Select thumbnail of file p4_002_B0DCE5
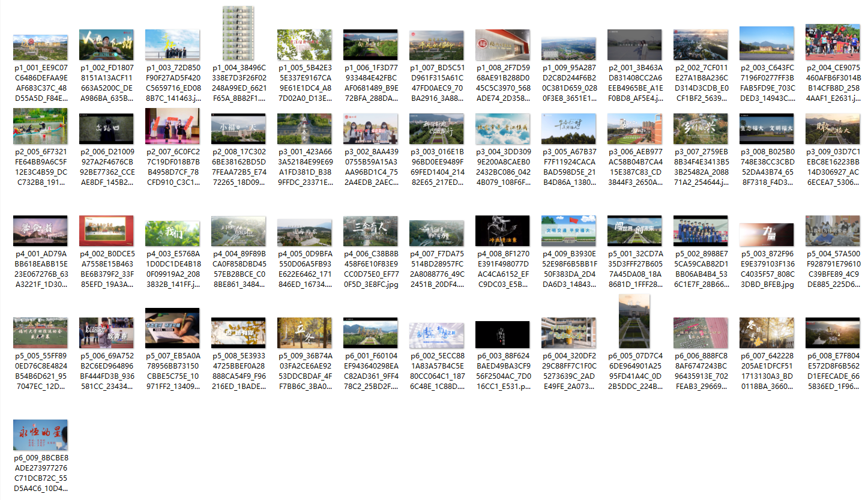868x500 pixels. point(106,231)
